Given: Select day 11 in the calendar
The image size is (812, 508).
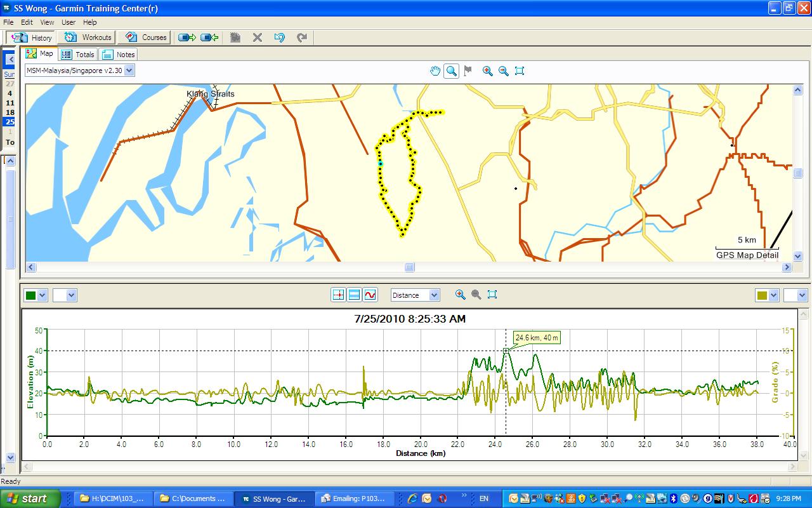Looking at the screenshot, I should [x=10, y=103].
